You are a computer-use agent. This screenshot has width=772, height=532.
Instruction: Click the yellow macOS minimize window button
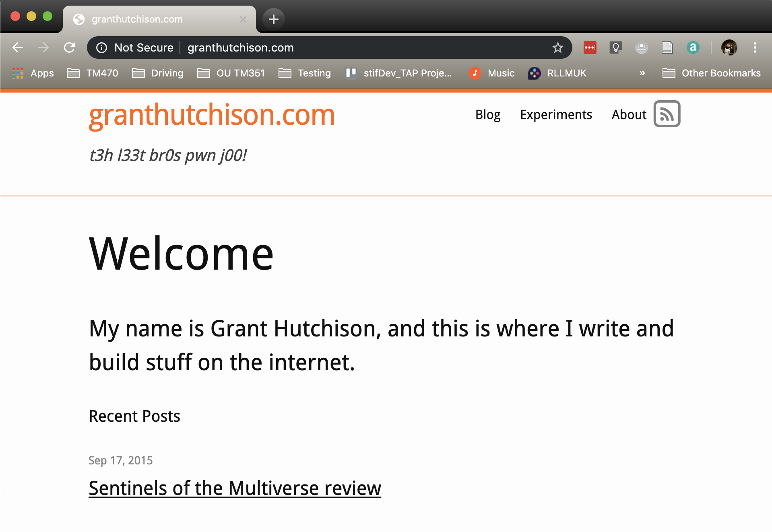[x=31, y=16]
